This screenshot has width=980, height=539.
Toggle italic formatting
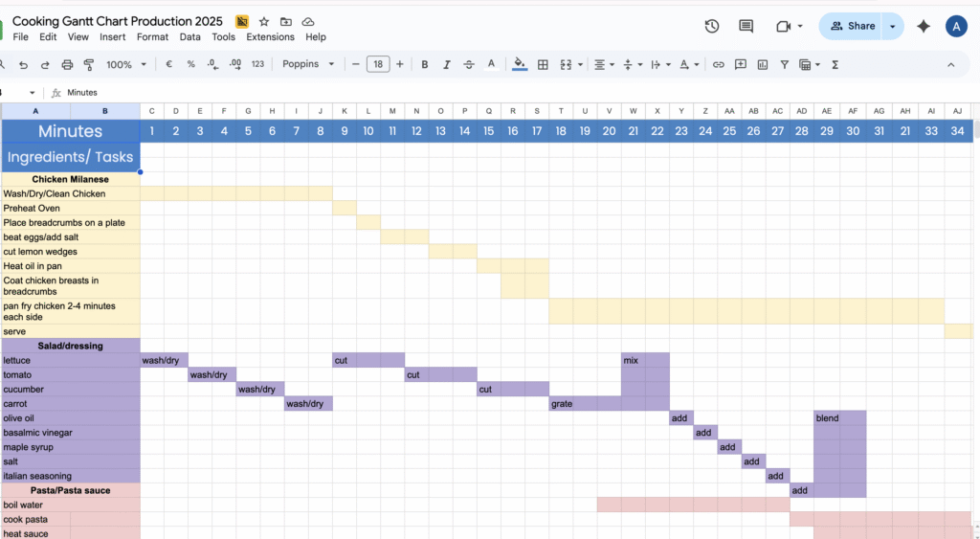pos(446,64)
